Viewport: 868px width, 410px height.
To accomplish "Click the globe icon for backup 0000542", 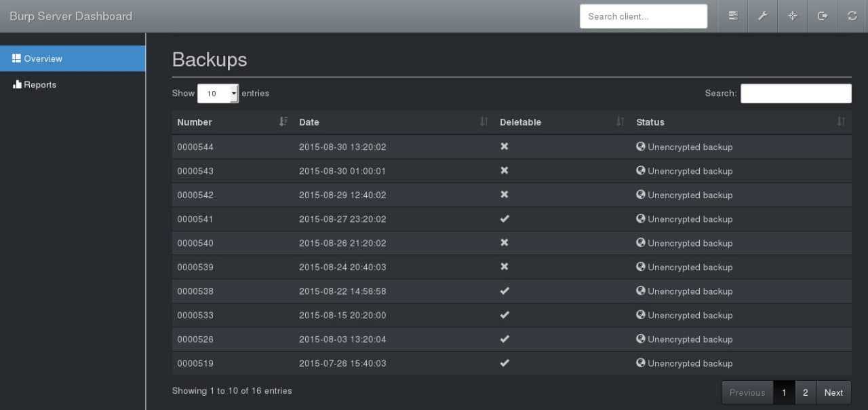I will pyautogui.click(x=641, y=194).
